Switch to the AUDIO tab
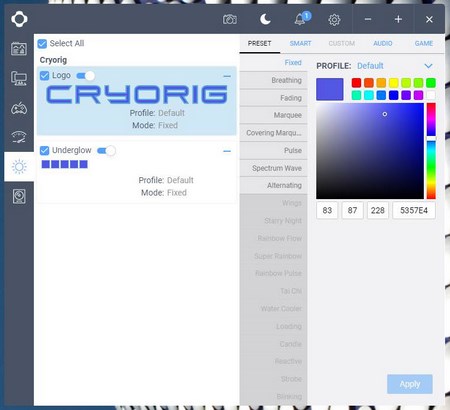This screenshot has width=450, height=410. point(383,44)
